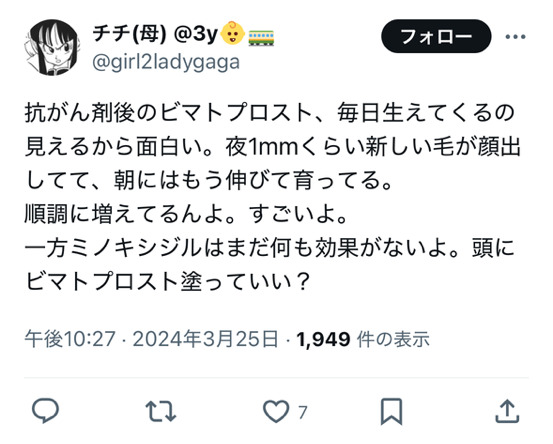
Task: Select the tweet's first line starting 抗がん剤後
Action: click(270, 113)
